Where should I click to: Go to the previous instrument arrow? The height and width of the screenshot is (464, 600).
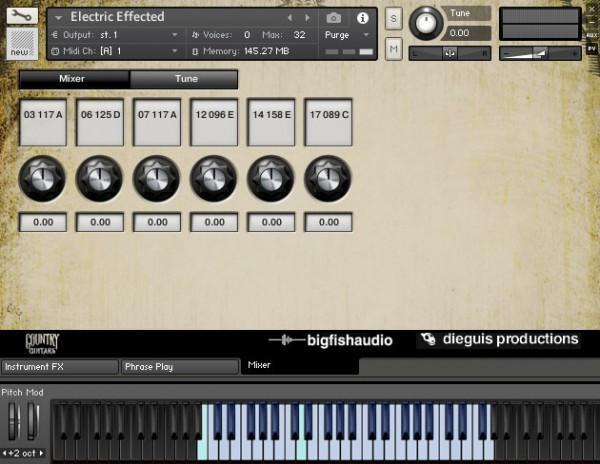tap(290, 18)
